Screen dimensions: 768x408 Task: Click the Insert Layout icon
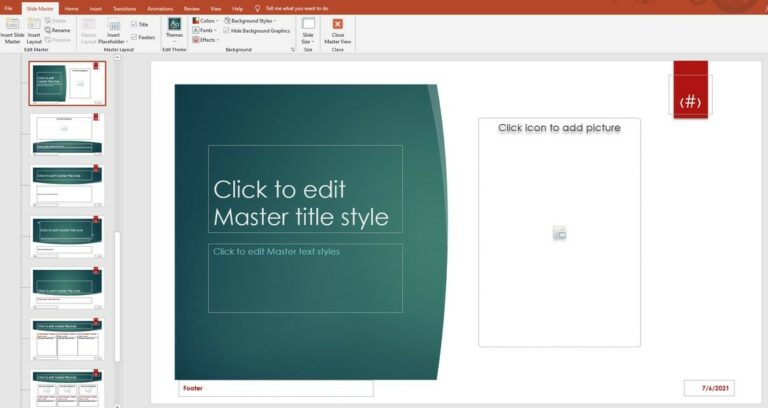[x=34, y=24]
